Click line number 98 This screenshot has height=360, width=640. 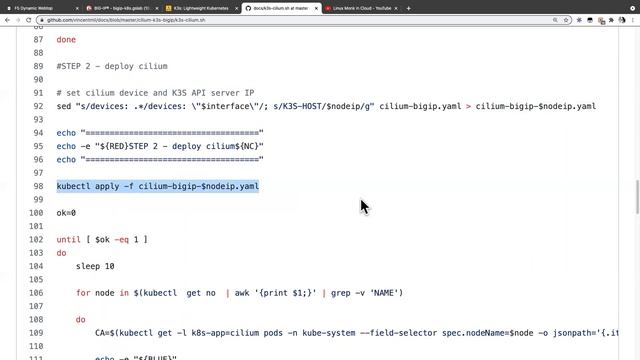[x=38, y=186]
